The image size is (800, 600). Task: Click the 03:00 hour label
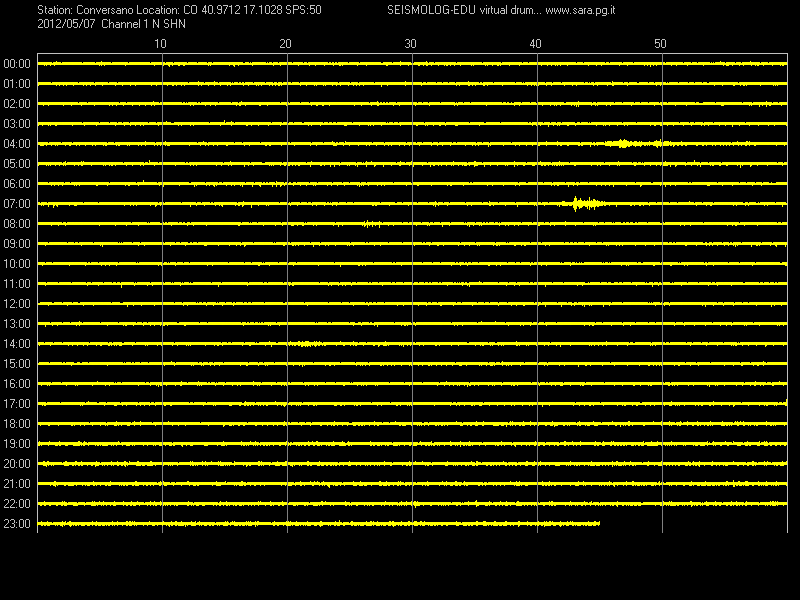(17, 124)
